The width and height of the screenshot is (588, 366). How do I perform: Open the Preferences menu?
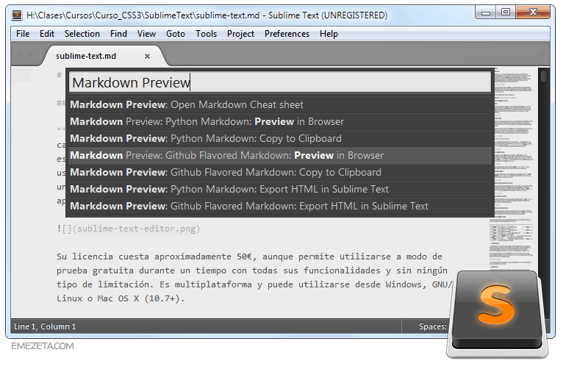287,34
